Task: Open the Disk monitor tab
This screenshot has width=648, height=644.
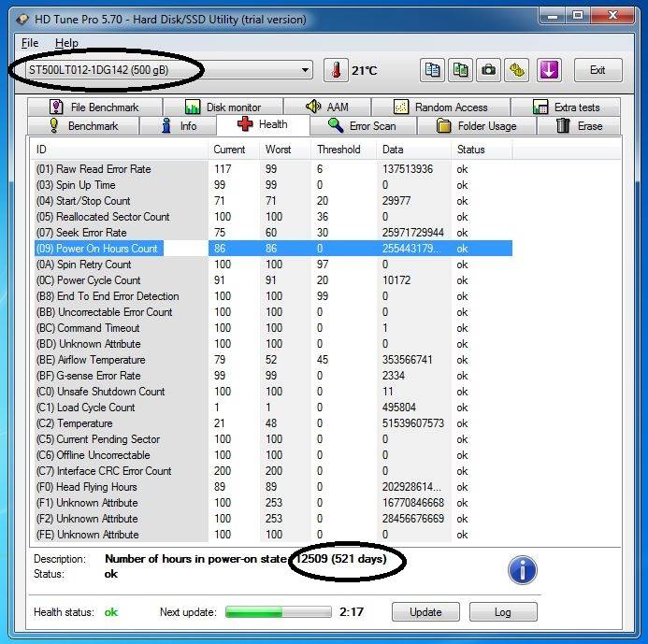Action: click(x=223, y=107)
